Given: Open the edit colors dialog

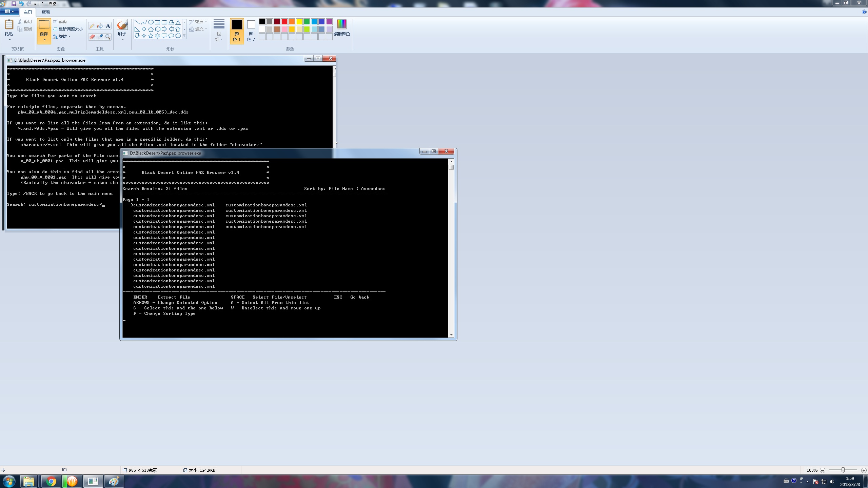Looking at the screenshot, I should pyautogui.click(x=341, y=28).
